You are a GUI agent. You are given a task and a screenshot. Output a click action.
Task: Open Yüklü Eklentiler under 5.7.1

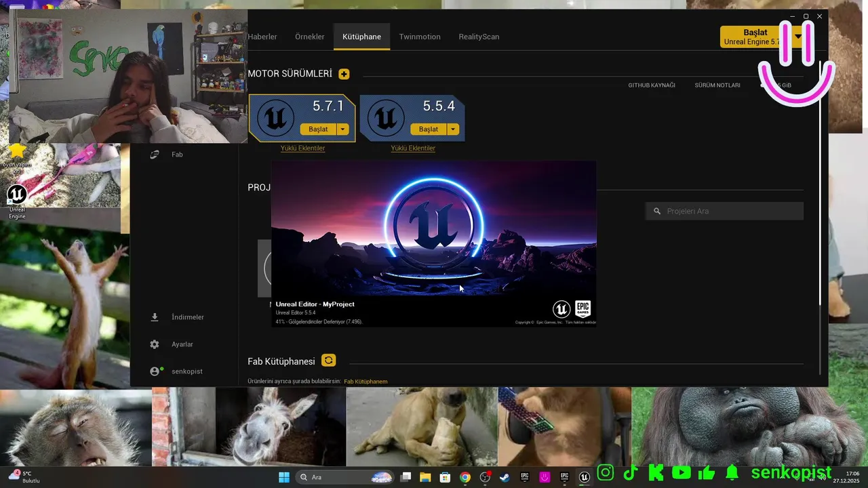[x=302, y=148]
